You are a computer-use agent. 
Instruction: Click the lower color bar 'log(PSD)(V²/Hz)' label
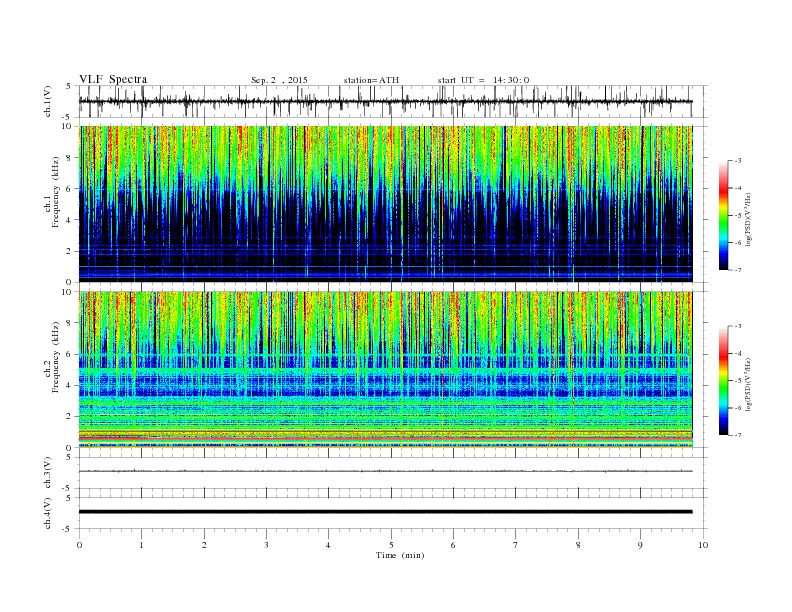[748, 384]
